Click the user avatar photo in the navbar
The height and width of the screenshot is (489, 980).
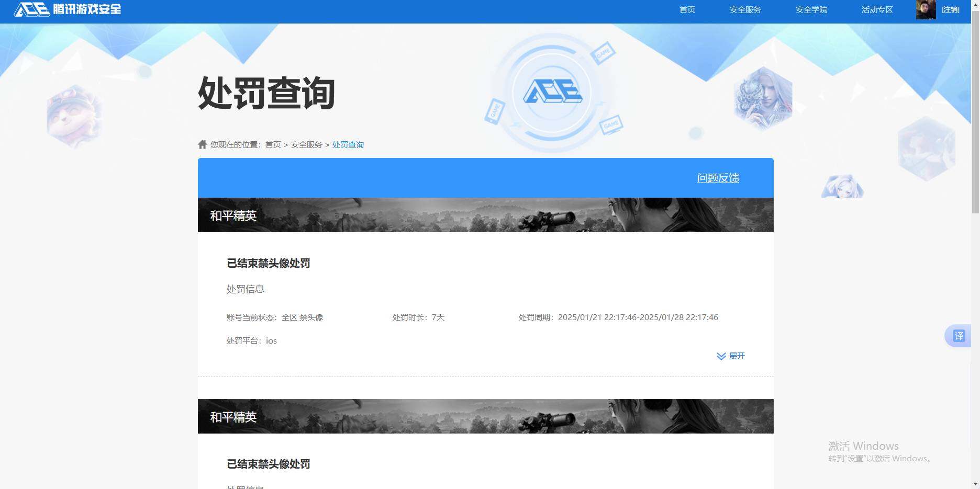(926, 9)
